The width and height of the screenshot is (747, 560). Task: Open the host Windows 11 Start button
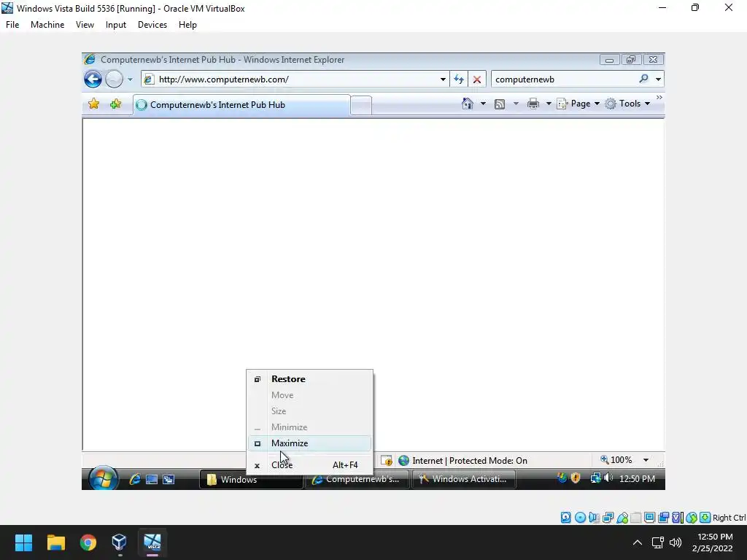coord(23,542)
